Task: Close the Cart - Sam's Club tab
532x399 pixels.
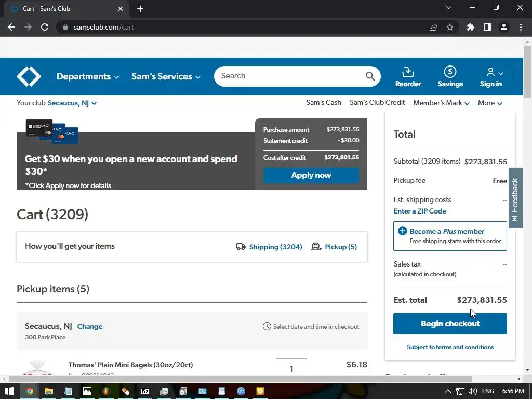Action: click(x=121, y=9)
